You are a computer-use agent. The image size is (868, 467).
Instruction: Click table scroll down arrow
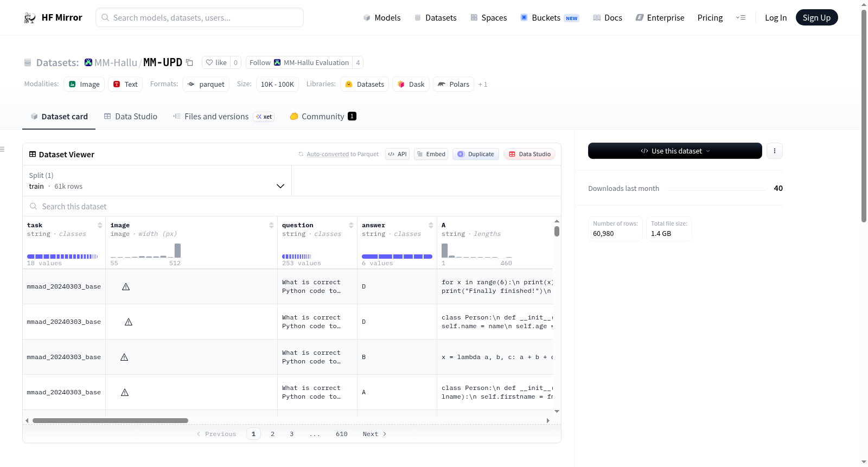pos(557,412)
